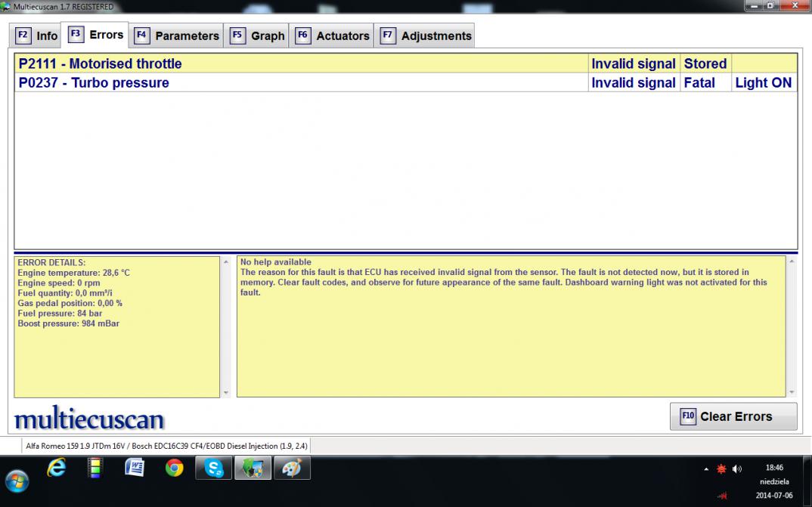The width and height of the screenshot is (812, 507).
Task: Click the Engine temperature 28,6 °C line
Action: [x=73, y=273]
